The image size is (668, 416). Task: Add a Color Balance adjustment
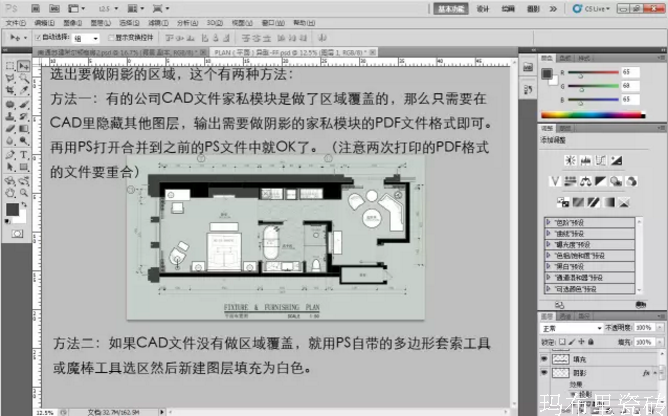click(x=585, y=182)
